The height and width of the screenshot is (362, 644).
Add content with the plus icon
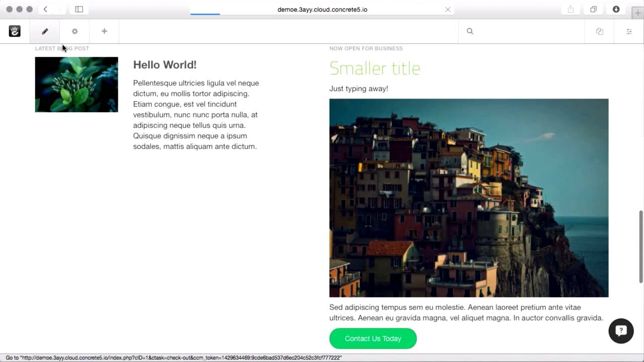tap(104, 31)
